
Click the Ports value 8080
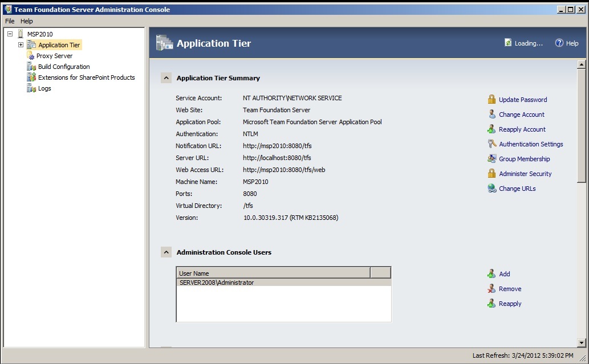(x=250, y=194)
